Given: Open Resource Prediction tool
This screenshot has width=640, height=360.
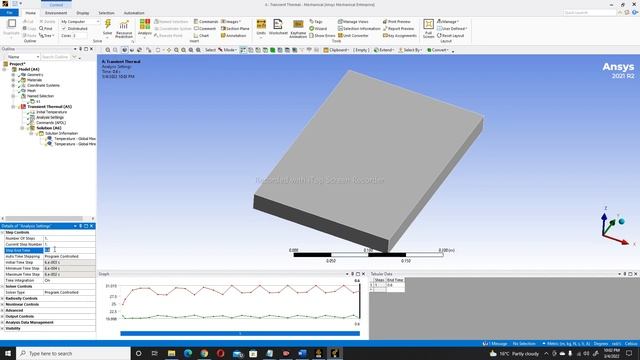Looking at the screenshot, I should 124,29.
